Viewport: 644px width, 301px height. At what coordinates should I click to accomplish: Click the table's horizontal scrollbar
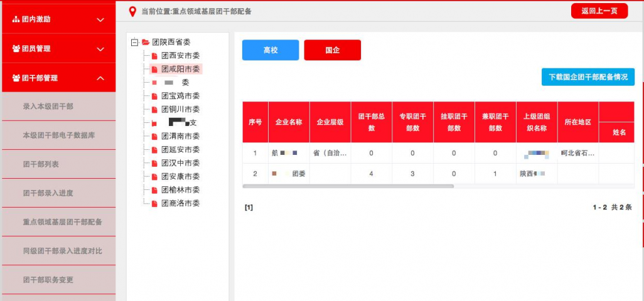coord(348,186)
